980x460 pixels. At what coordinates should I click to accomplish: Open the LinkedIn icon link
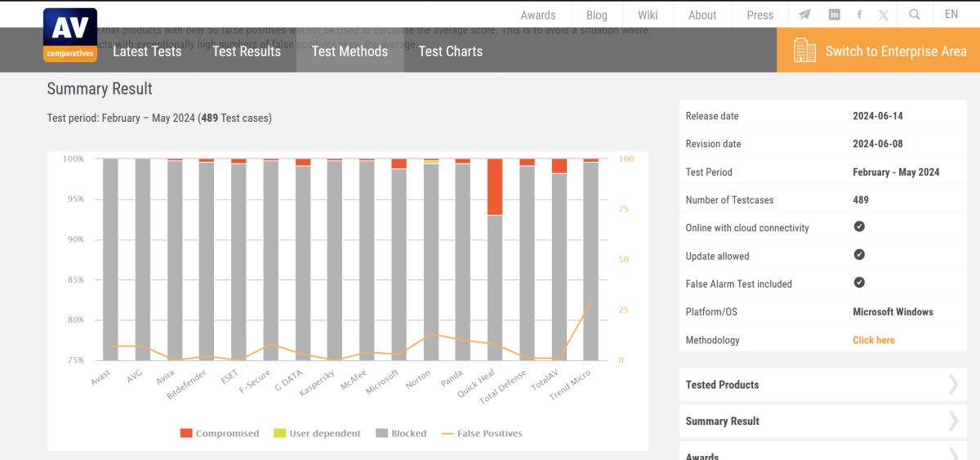pos(834,15)
